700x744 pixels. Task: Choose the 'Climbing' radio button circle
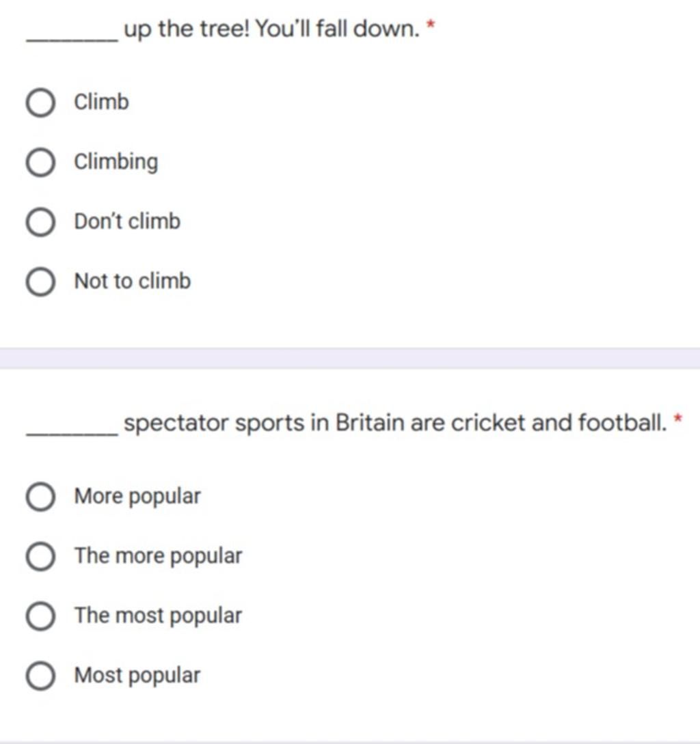(x=40, y=162)
